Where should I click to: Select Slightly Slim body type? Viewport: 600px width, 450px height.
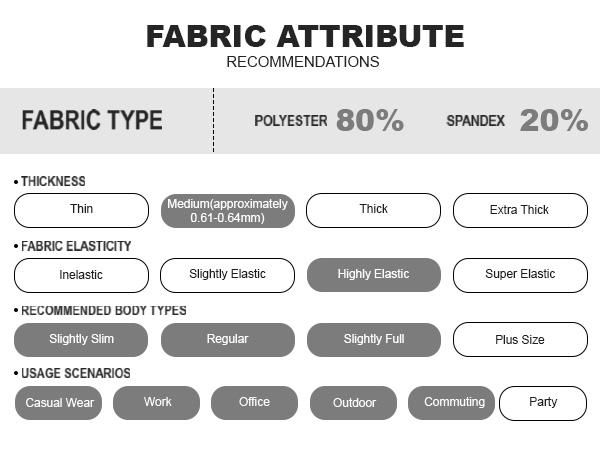pos(81,340)
